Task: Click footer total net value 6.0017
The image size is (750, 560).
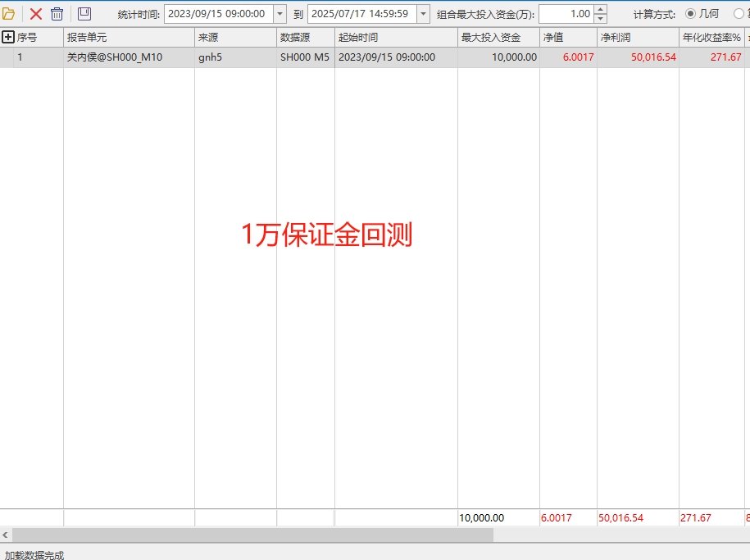Action: [557, 518]
